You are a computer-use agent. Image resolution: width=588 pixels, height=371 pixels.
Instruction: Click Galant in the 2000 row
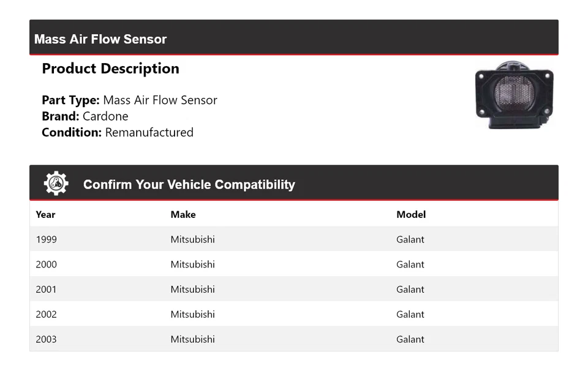410,264
